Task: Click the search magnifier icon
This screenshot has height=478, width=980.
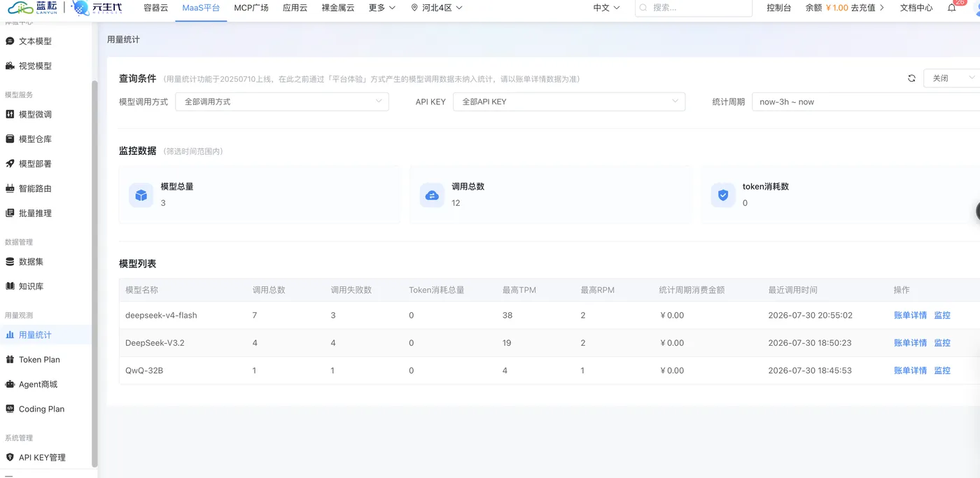Action: (645, 8)
